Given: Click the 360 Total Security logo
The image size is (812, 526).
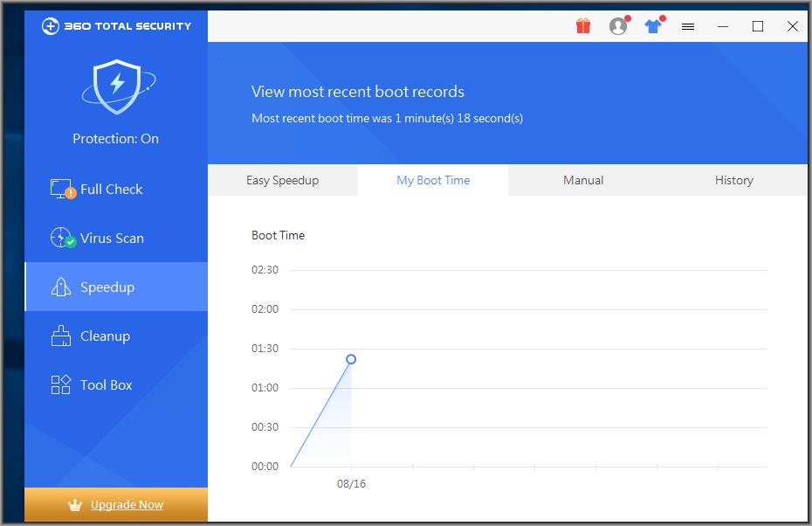Looking at the screenshot, I should pos(116,26).
